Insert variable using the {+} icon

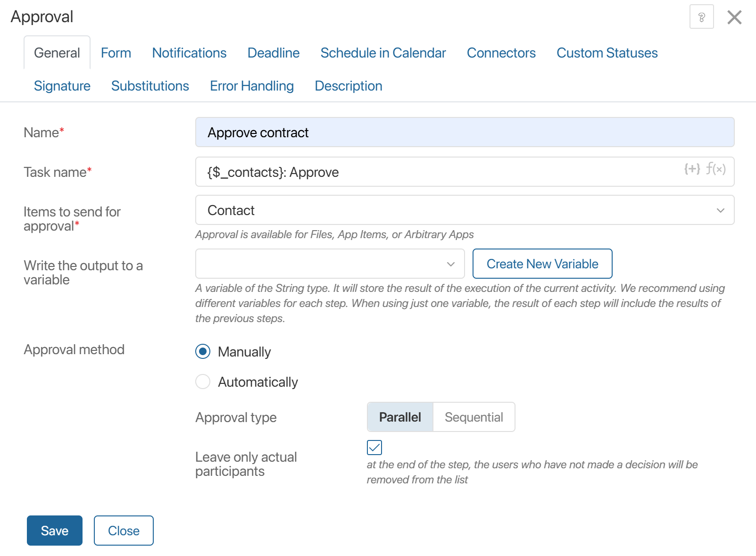692,169
